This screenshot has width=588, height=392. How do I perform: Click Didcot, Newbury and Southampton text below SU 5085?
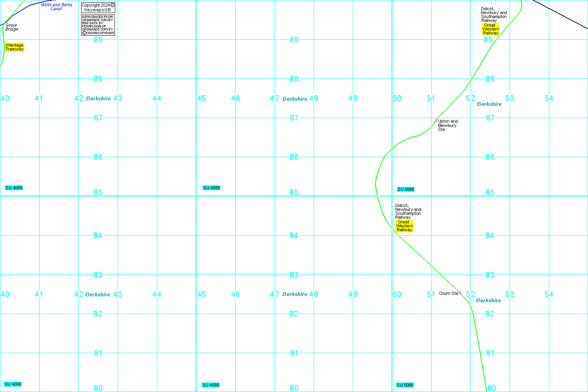[x=408, y=211]
